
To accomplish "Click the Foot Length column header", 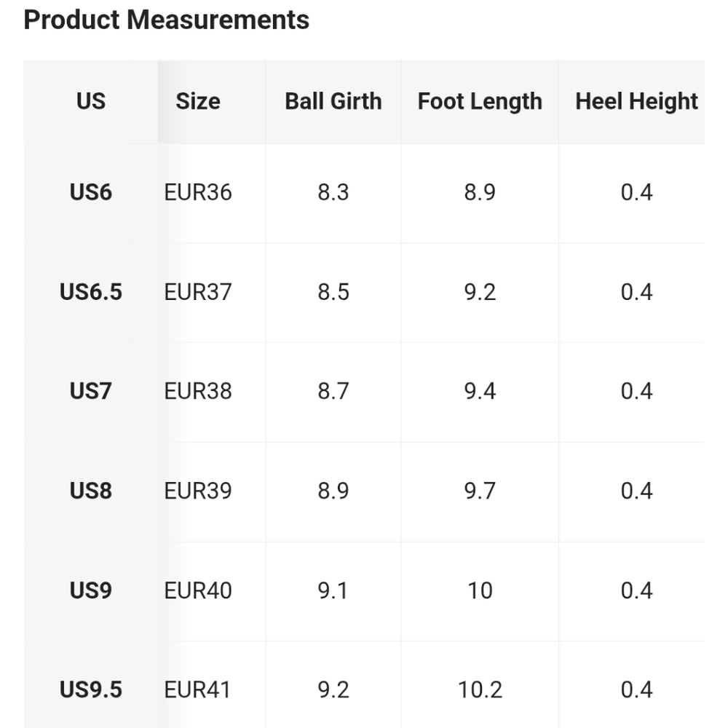I will tap(480, 101).
